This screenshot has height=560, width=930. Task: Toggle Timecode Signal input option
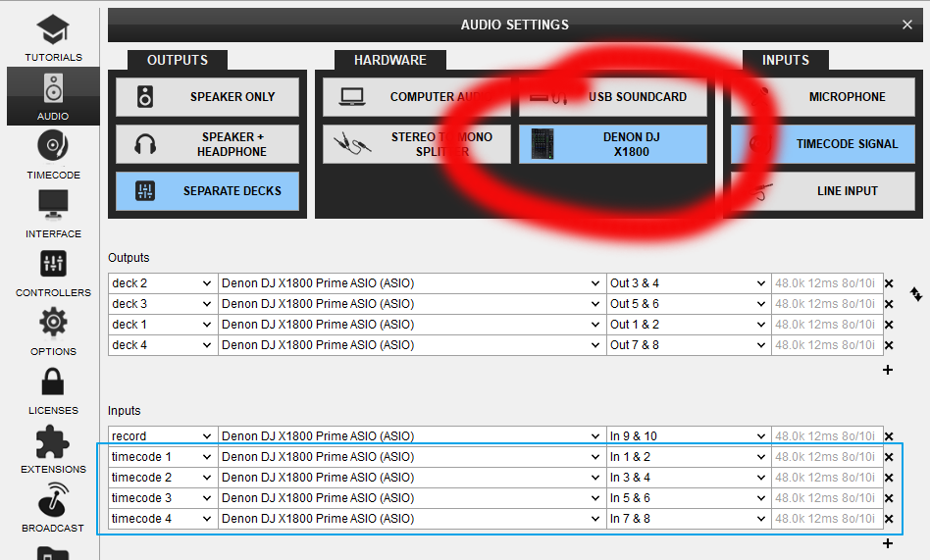tap(823, 144)
